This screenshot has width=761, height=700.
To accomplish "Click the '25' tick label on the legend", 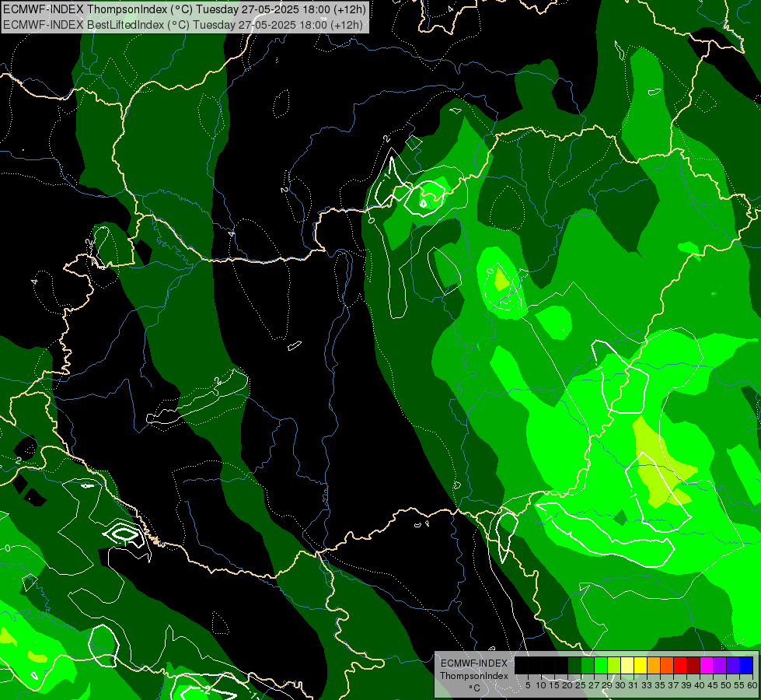I will pyautogui.click(x=581, y=685).
